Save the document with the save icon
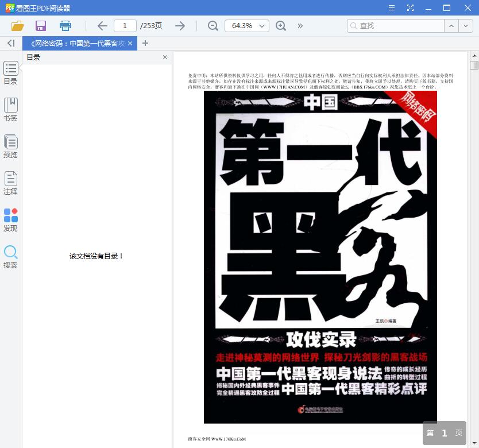 coord(40,26)
